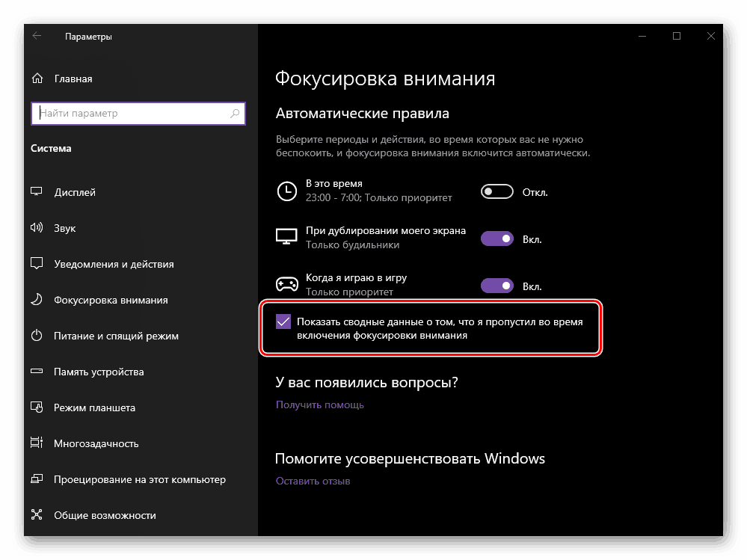Click the power icon for Питание и спящий режим
Viewport: 747px width, 560px height.
click(x=37, y=336)
